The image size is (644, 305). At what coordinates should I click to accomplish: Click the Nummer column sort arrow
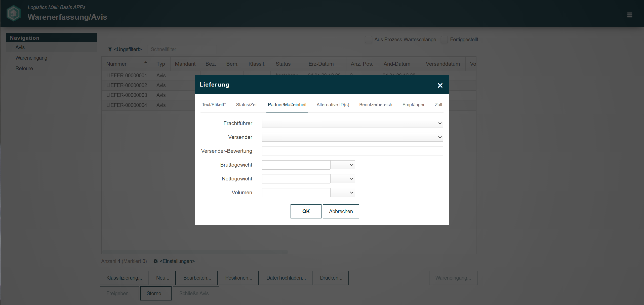tap(145, 62)
